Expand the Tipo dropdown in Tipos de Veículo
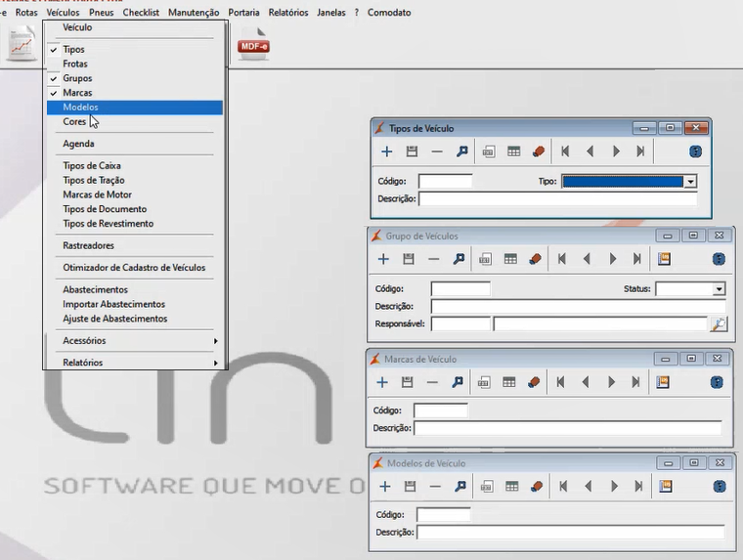The width and height of the screenshot is (743, 560). click(x=690, y=182)
